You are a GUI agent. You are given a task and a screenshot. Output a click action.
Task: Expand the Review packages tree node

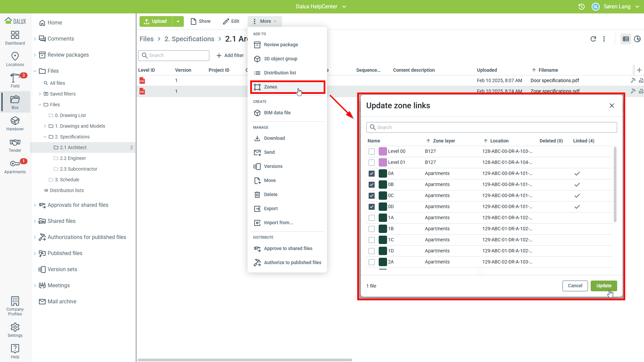point(35,55)
